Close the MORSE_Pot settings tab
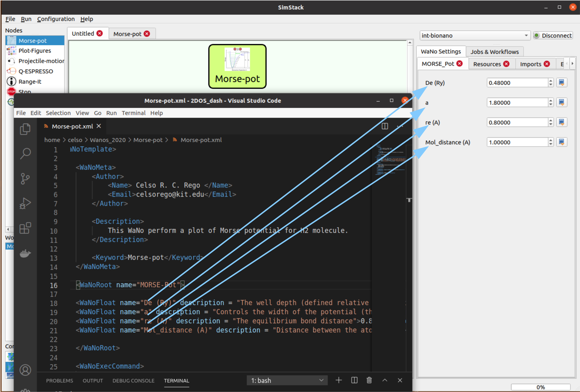This screenshot has width=580, height=392. (459, 64)
